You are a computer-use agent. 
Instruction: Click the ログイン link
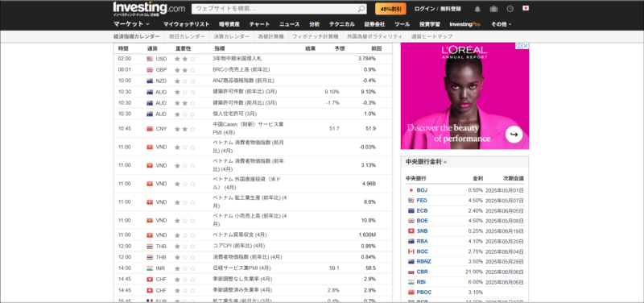[x=425, y=9]
